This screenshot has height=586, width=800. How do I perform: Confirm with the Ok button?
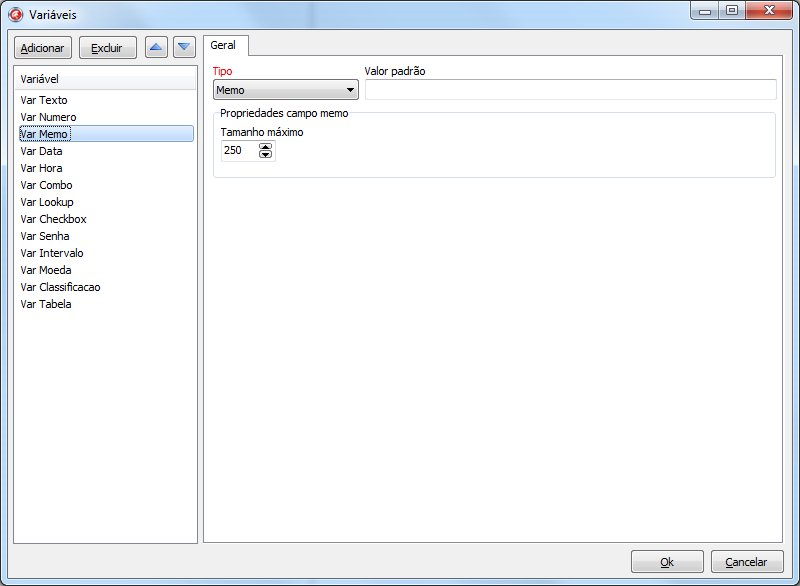[x=667, y=561]
